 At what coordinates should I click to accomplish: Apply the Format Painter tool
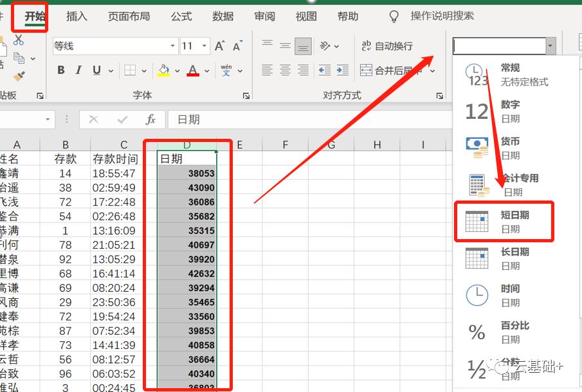click(19, 76)
